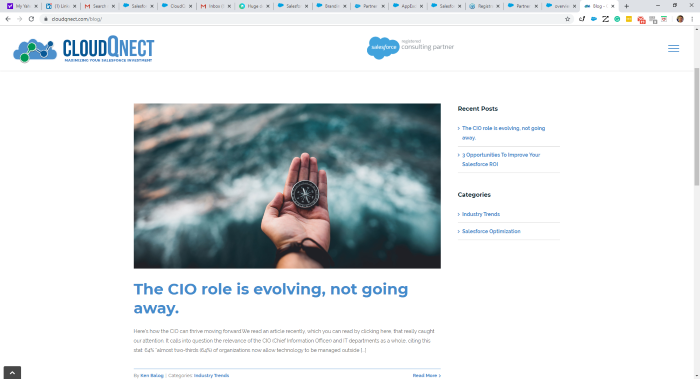
Task: Open the hamburger navigation menu
Action: 673,49
